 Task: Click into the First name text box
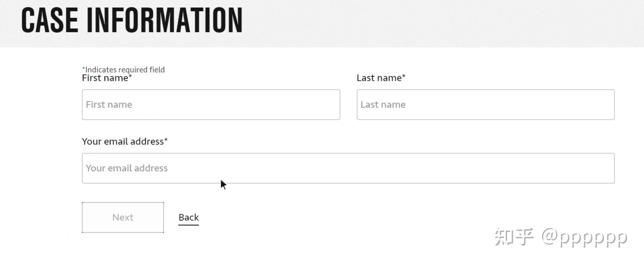(x=211, y=105)
